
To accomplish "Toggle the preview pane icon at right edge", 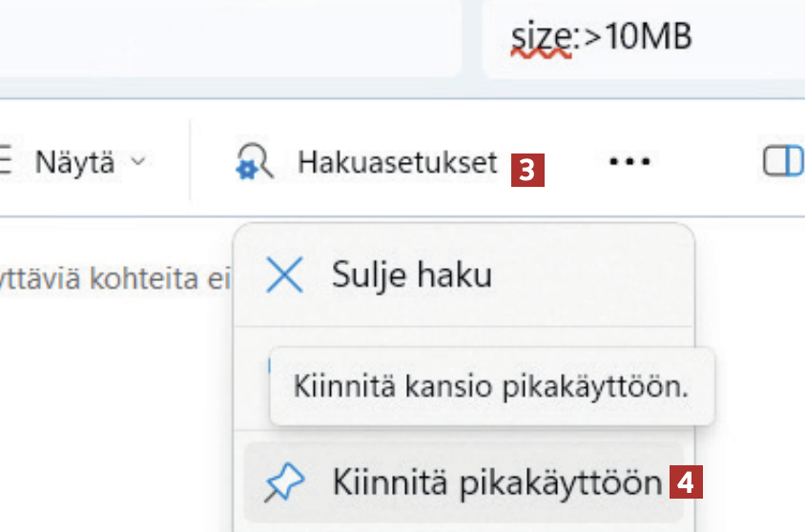I will 784,163.
